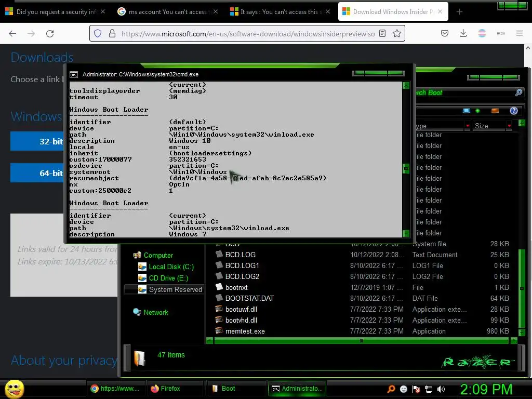Image resolution: width=532 pixels, height=399 pixels.
Task: Bookmark this page with the star
Action: [x=396, y=34]
